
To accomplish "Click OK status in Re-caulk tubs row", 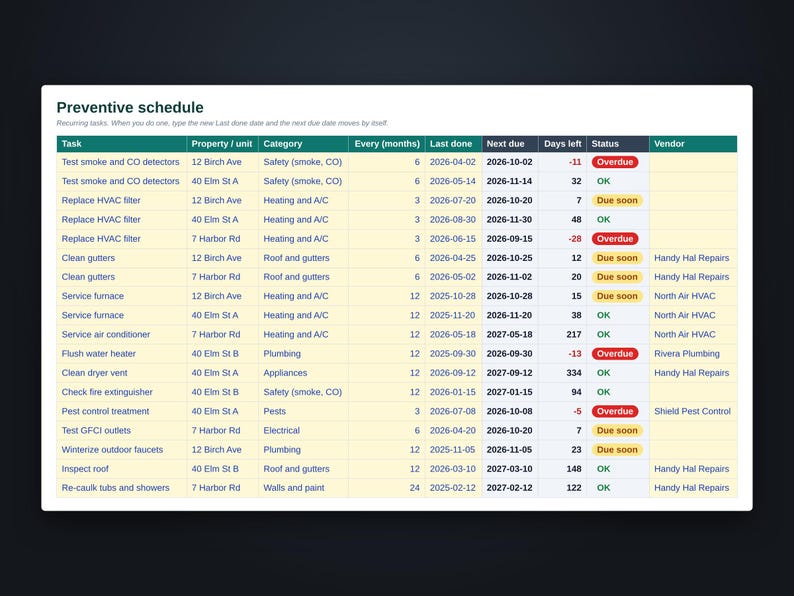I will 603,488.
